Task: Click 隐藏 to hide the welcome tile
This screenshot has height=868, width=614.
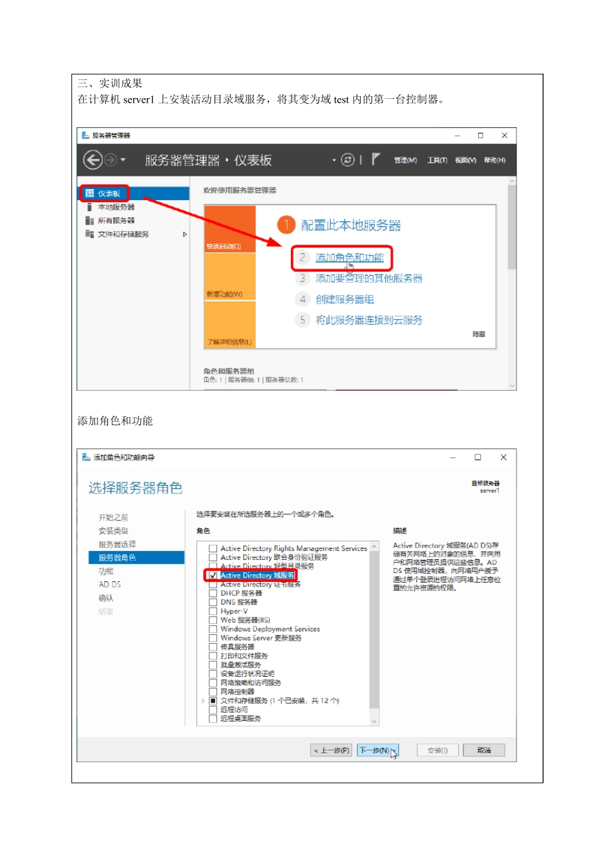Action: tap(479, 334)
